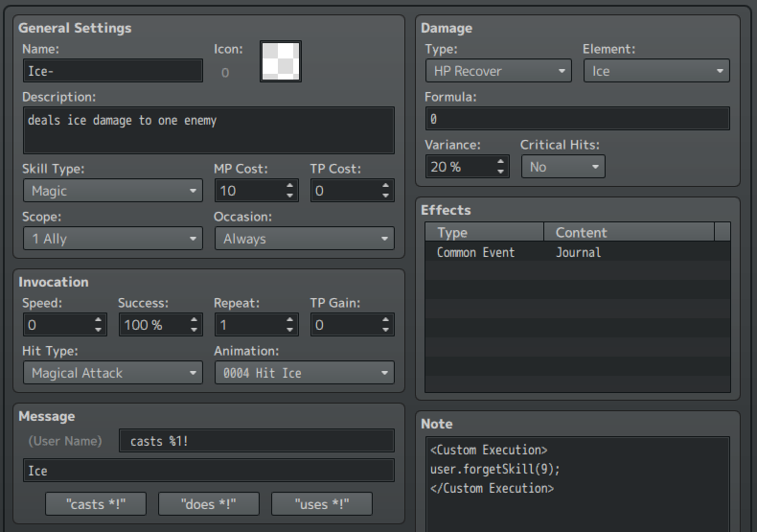Image resolution: width=757 pixels, height=532 pixels.
Task: Open the Damage Type dropdown HP Recover
Action: 498,71
